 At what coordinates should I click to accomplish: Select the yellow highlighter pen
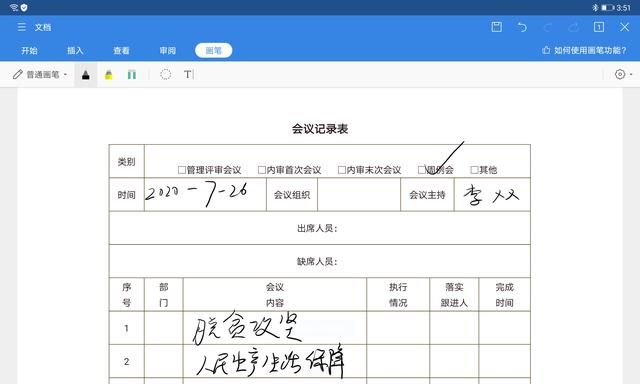[109, 75]
